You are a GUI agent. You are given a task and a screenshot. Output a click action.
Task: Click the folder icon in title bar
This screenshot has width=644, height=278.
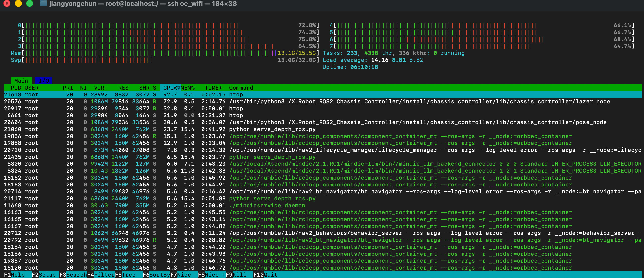(44, 3)
